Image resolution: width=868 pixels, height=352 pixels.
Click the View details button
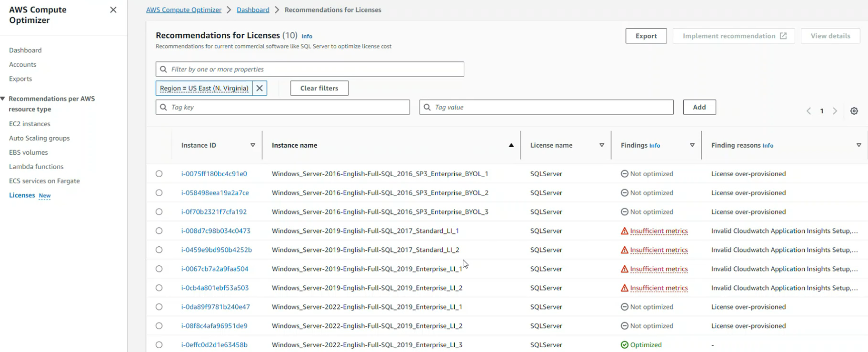point(830,36)
